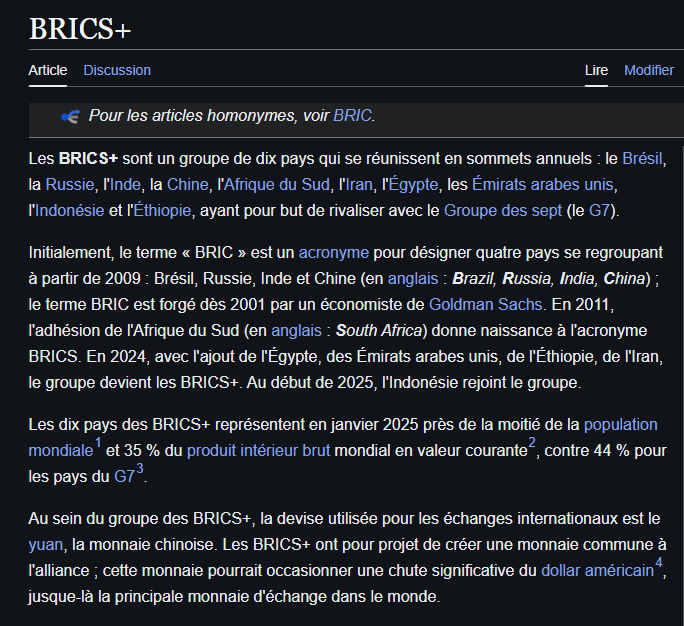Jump to footnote reference 2
Image resolution: width=684 pixels, height=626 pixels.
[x=532, y=443]
